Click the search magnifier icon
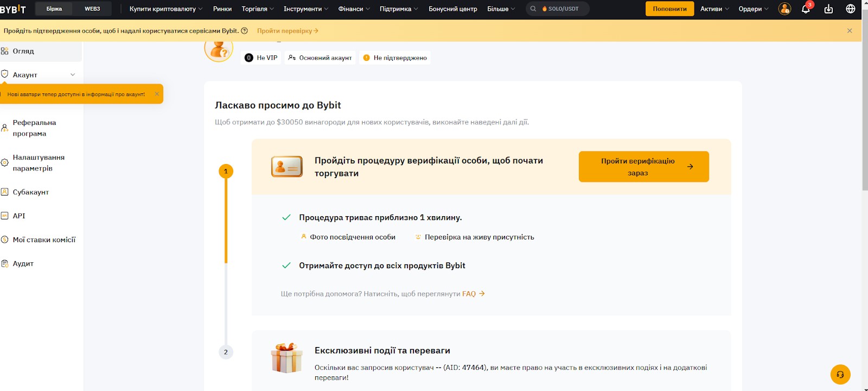This screenshot has height=391, width=868. (533, 9)
